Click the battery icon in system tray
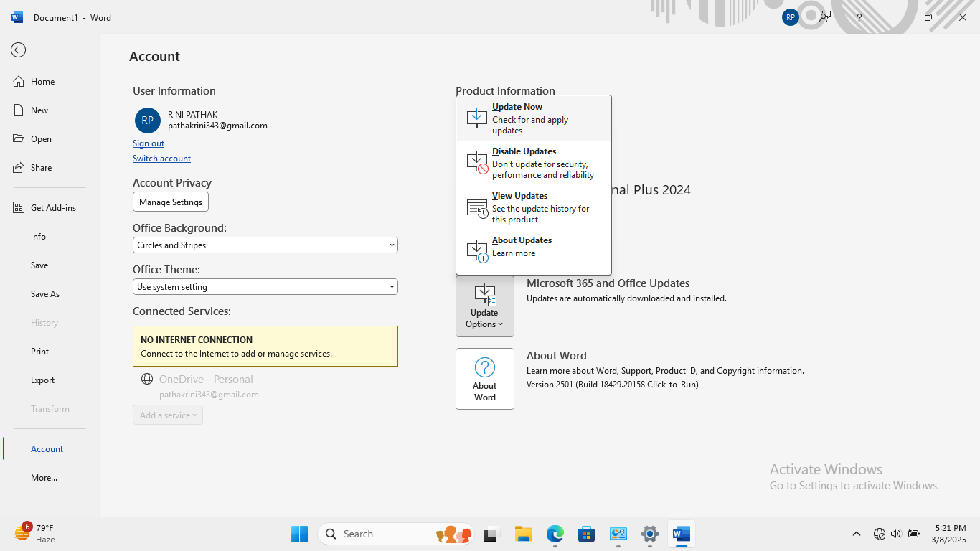This screenshot has height=551, width=980. coord(913,534)
